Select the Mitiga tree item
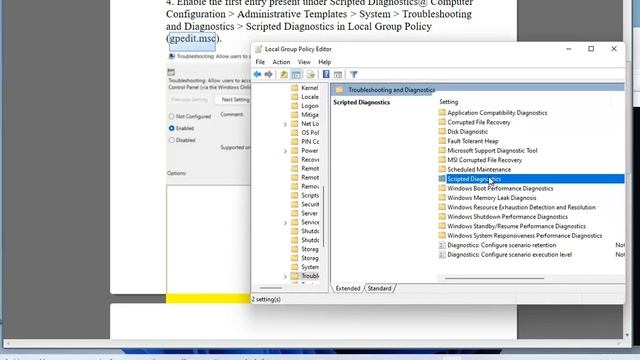Viewport: 640px width, 360px height. pyautogui.click(x=310, y=115)
